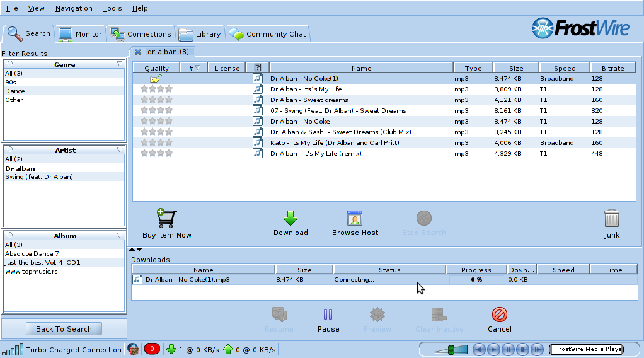Filter genre by Dance
Screen dimensions: 644x358
(64, 91)
